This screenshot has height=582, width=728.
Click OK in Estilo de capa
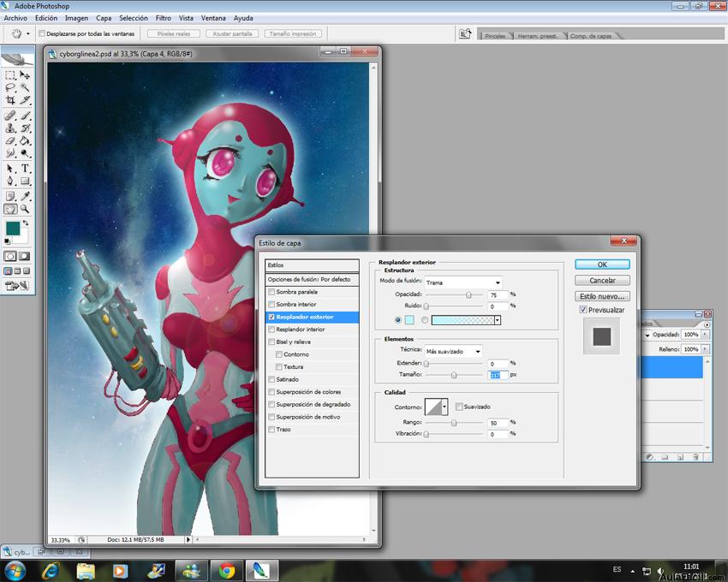602,264
